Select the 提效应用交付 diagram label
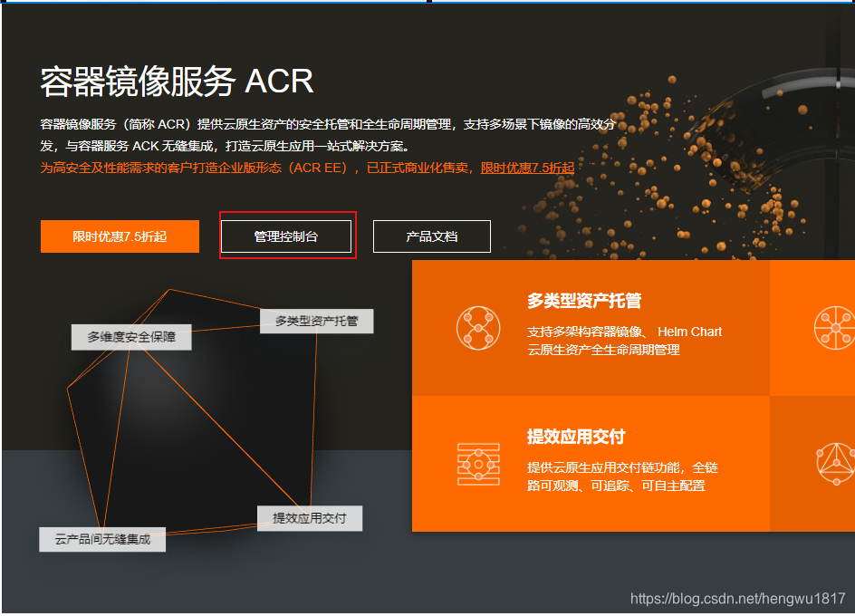Image resolution: width=855 pixels, height=616 pixels. click(310, 518)
